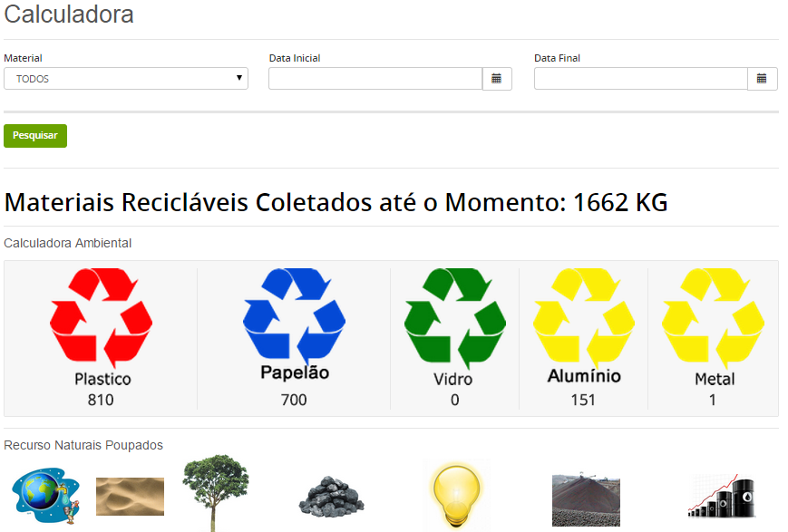The width and height of the screenshot is (788, 532).
Task: Click the blue Papelão recycling icon
Action: (294, 315)
